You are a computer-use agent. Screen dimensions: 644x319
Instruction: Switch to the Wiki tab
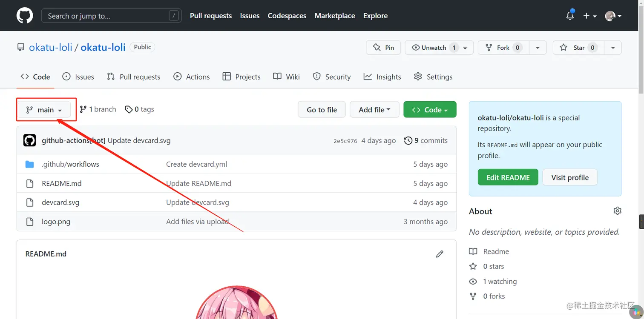[x=287, y=77]
